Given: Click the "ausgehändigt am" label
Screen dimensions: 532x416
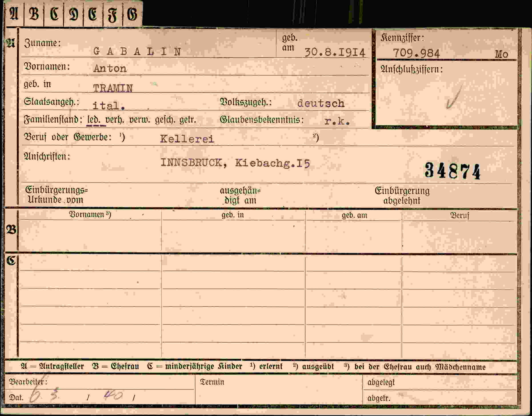Looking at the screenshot, I should [240, 195].
